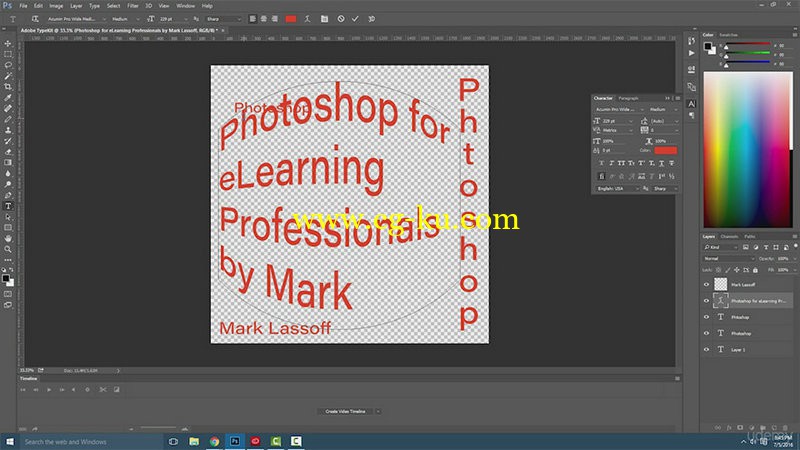Click the Create new group folder icon
Viewport: 800px width, 450px height.
763,428
